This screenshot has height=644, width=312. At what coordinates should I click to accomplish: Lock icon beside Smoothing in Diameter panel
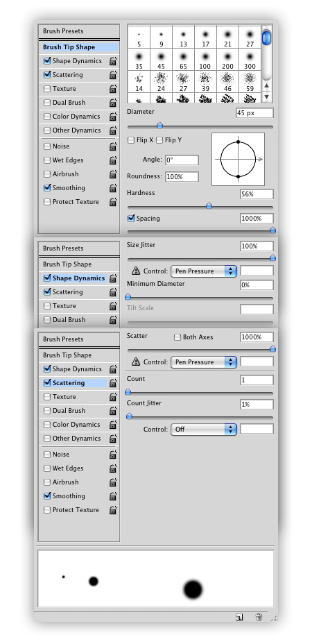(x=113, y=188)
